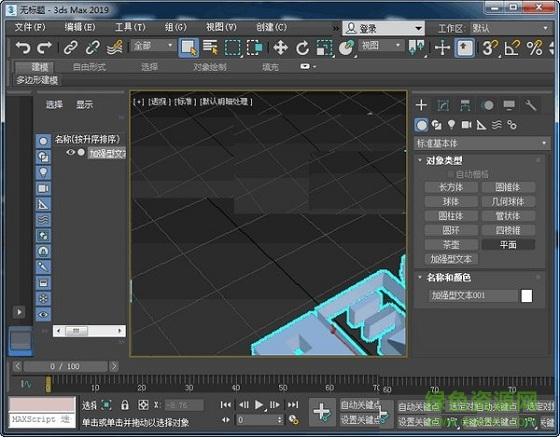560x440 pixels.
Task: Open Select by Name dialog
Action: coord(210,48)
